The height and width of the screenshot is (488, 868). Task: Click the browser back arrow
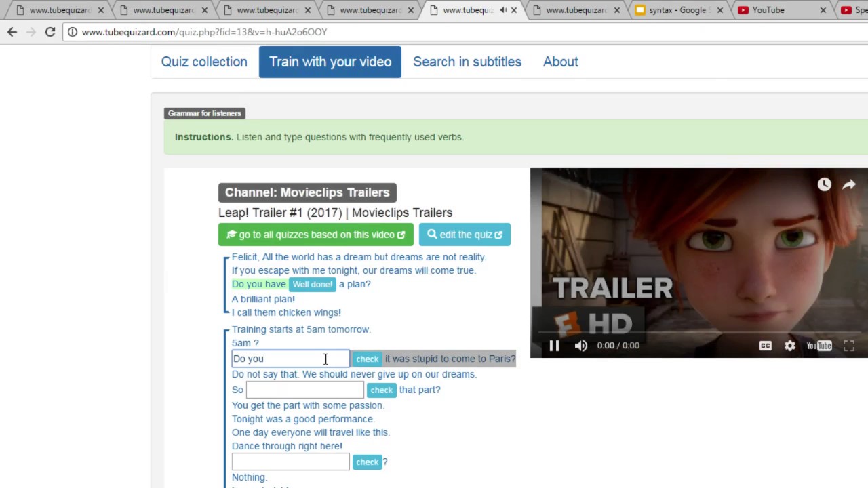click(12, 32)
